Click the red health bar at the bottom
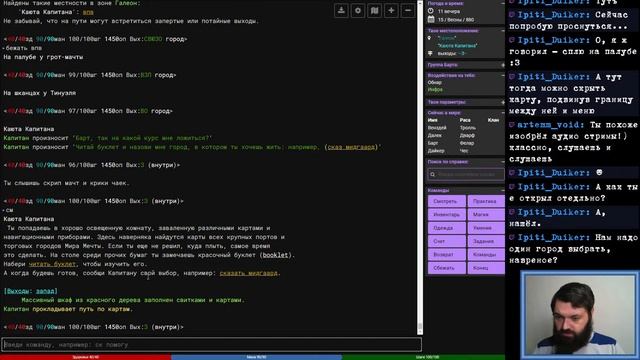This screenshot has height=360, width=640. (x=85, y=357)
